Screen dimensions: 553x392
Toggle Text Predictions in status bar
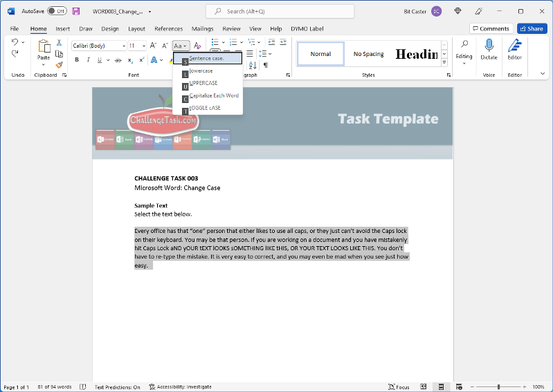pyautogui.click(x=118, y=386)
